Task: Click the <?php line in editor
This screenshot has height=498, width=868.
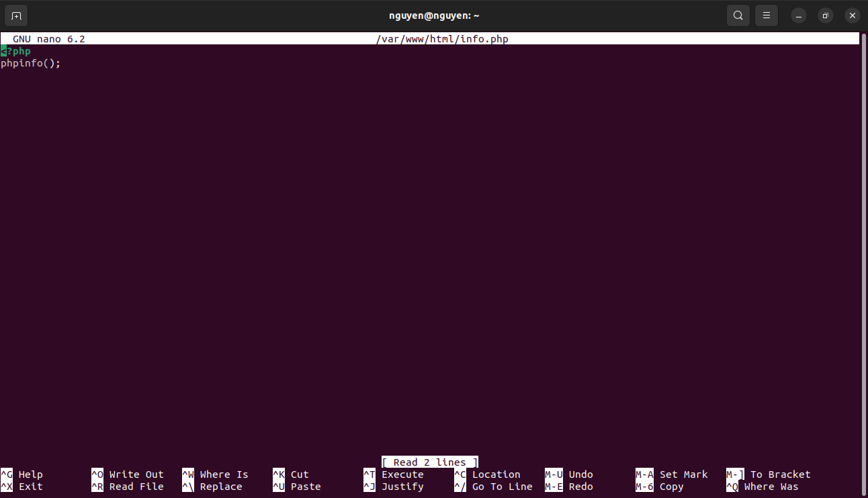Action: click(15, 51)
